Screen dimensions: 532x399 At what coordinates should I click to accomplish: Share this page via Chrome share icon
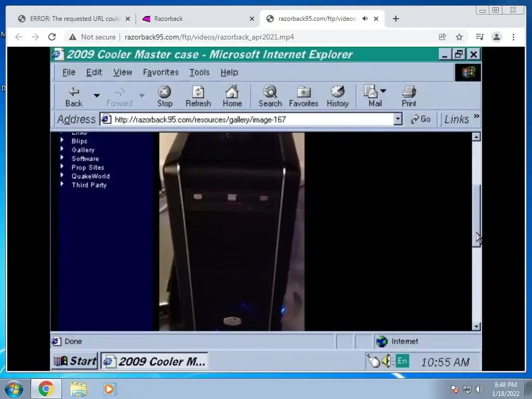(442, 37)
